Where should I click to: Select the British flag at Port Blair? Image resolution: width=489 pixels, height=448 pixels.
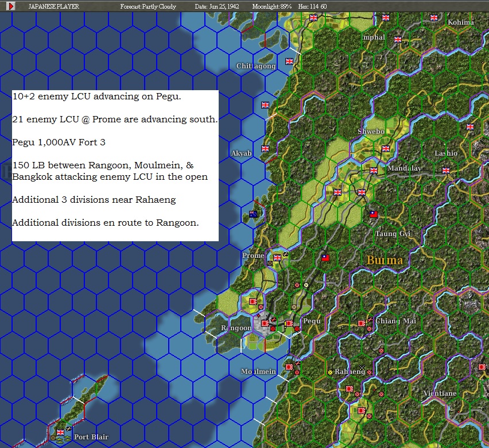coord(60,432)
